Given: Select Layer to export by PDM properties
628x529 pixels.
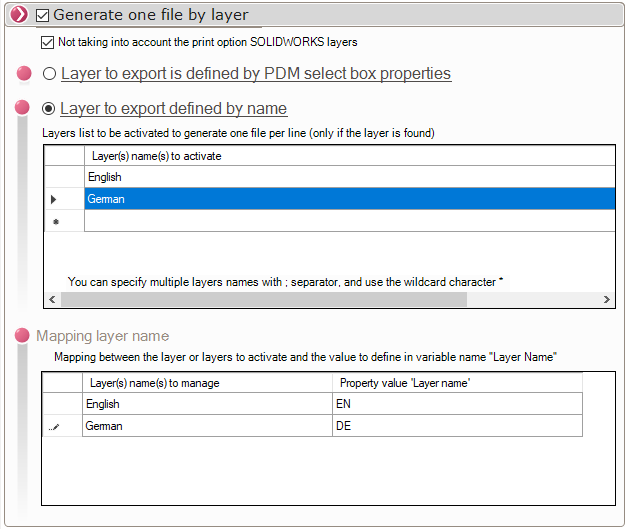Looking at the screenshot, I should 49,74.
